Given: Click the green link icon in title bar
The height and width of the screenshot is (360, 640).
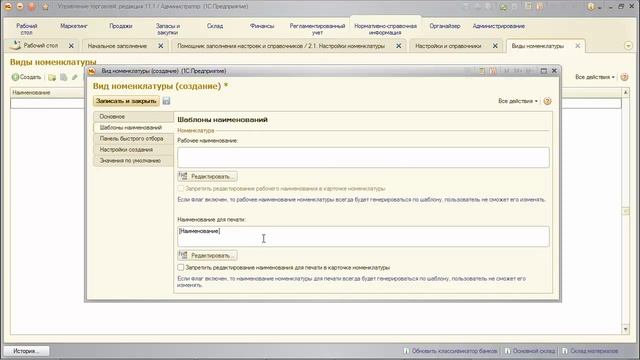Looking at the screenshot, I should pyautogui.click(x=503, y=7).
